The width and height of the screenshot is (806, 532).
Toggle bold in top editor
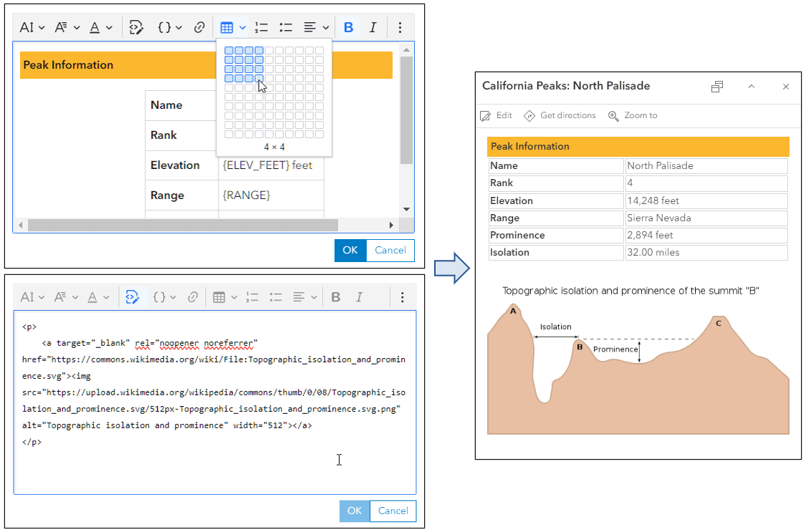pos(348,27)
